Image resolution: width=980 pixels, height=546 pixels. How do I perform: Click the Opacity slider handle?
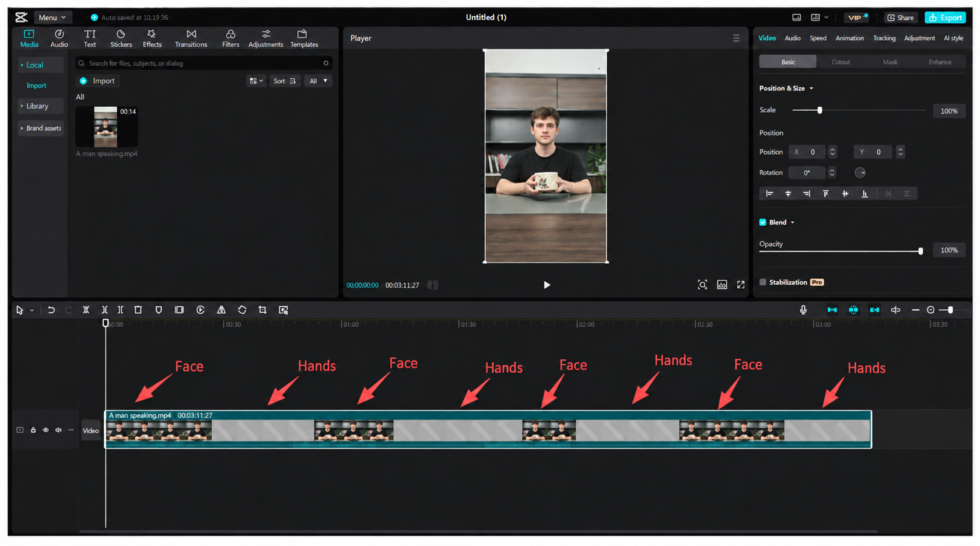coord(921,251)
